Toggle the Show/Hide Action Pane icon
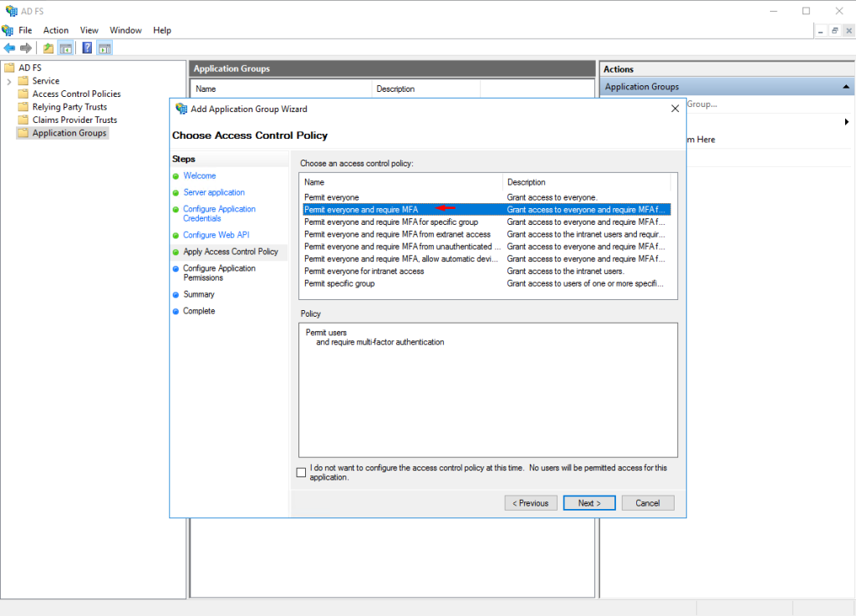 (x=104, y=48)
